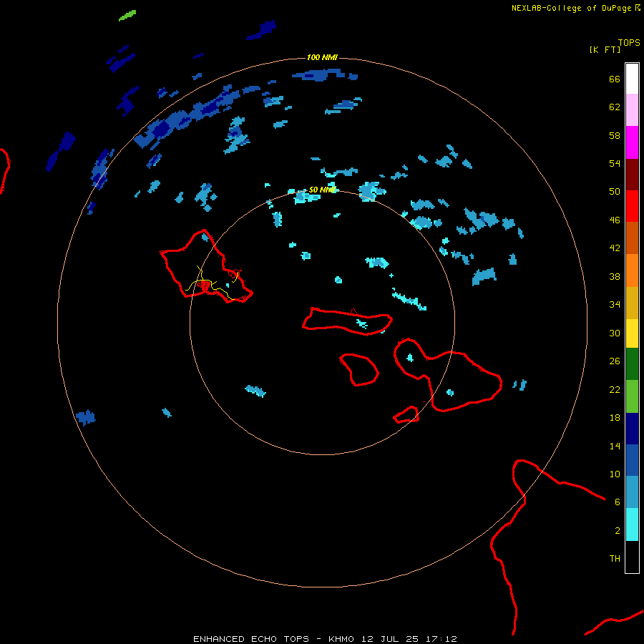This screenshot has width=644, height=644.
Task: Click the legend value 62
Action: (x=615, y=107)
